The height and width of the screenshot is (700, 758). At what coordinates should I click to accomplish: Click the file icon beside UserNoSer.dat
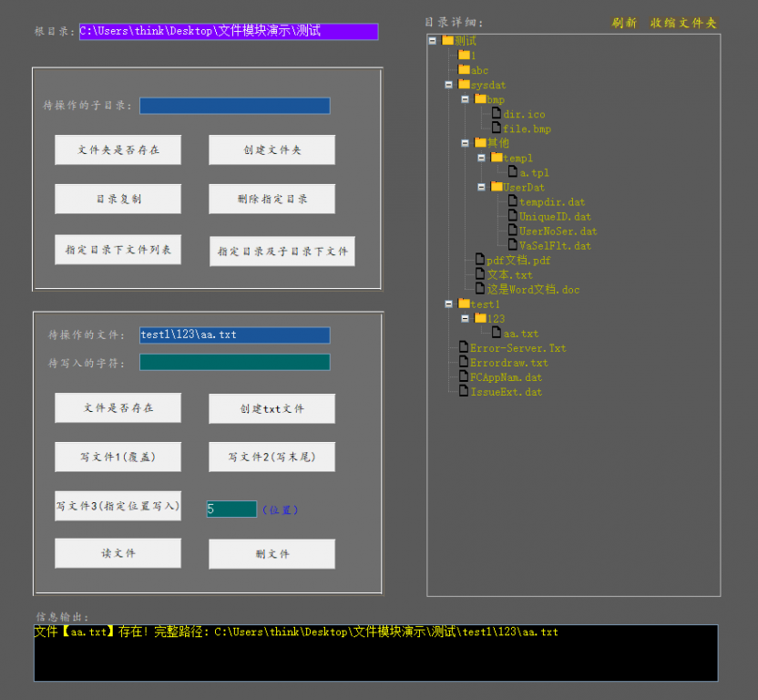point(513,230)
